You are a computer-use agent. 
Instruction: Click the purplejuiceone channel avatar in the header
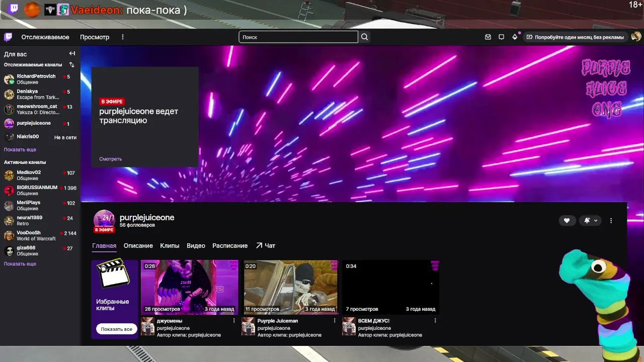point(104,221)
